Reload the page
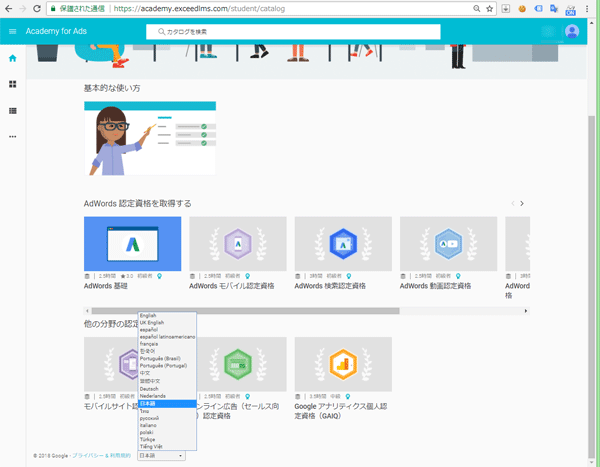This screenshot has width=600, height=467. pos(37,8)
